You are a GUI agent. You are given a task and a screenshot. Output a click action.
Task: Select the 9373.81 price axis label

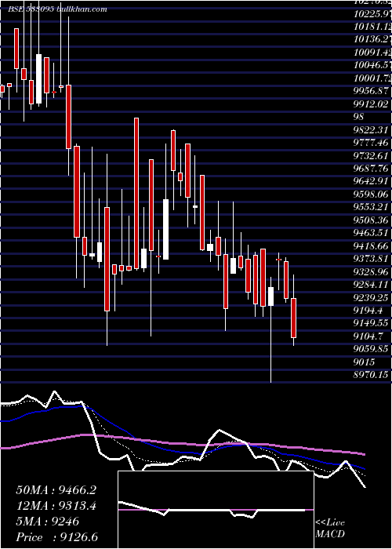coord(372,259)
